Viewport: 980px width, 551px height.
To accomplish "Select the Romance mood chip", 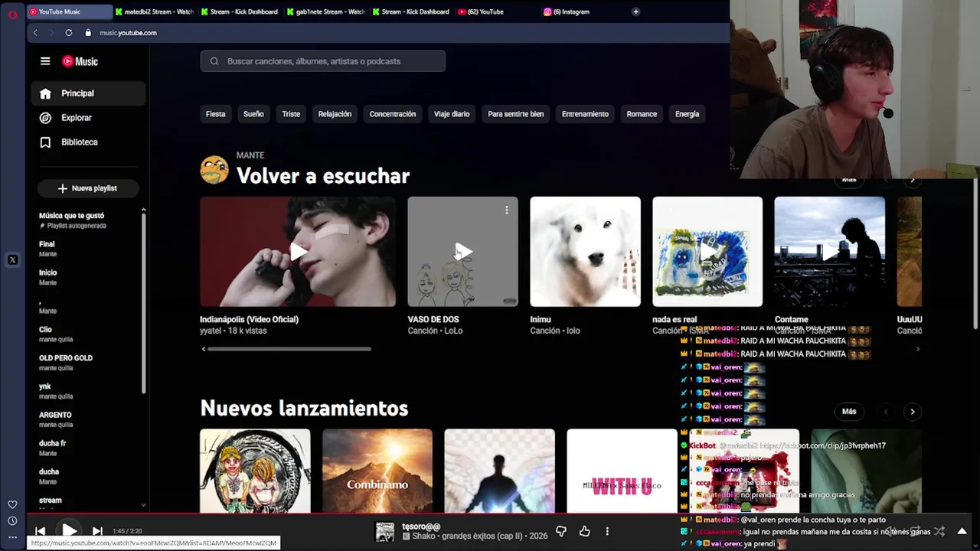I will (642, 114).
